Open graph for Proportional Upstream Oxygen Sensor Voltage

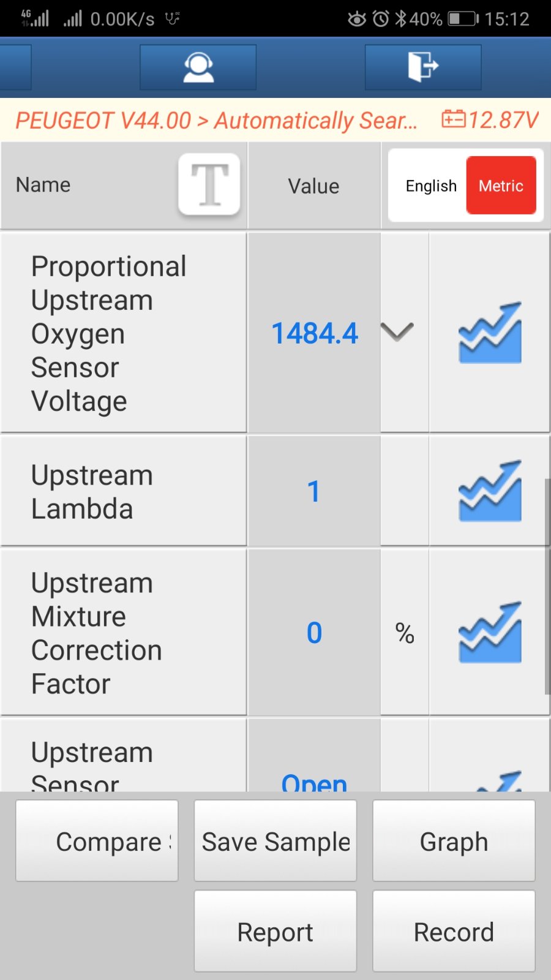point(490,333)
